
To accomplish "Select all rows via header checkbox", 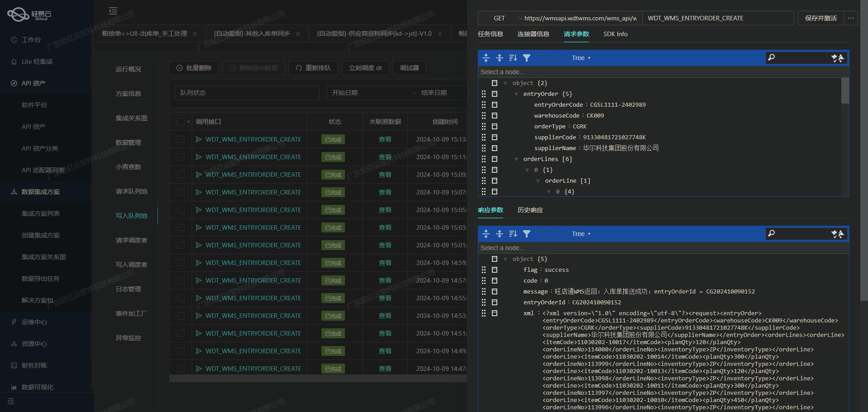I will [181, 122].
